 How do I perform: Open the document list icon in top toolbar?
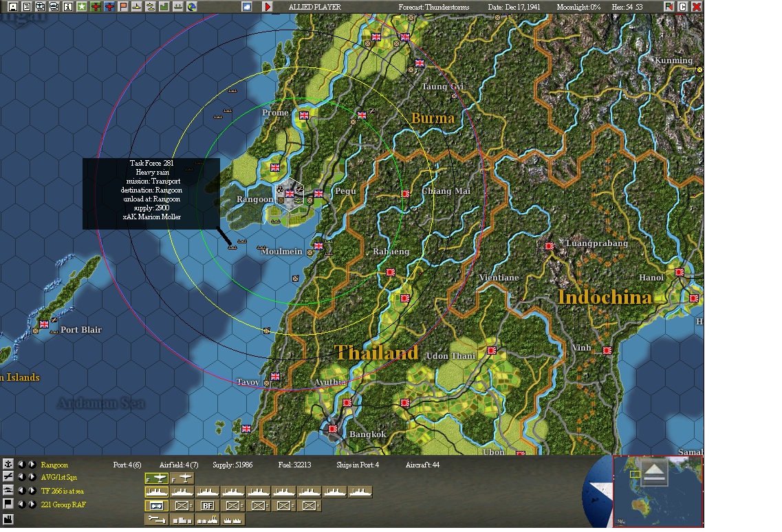coord(26,7)
